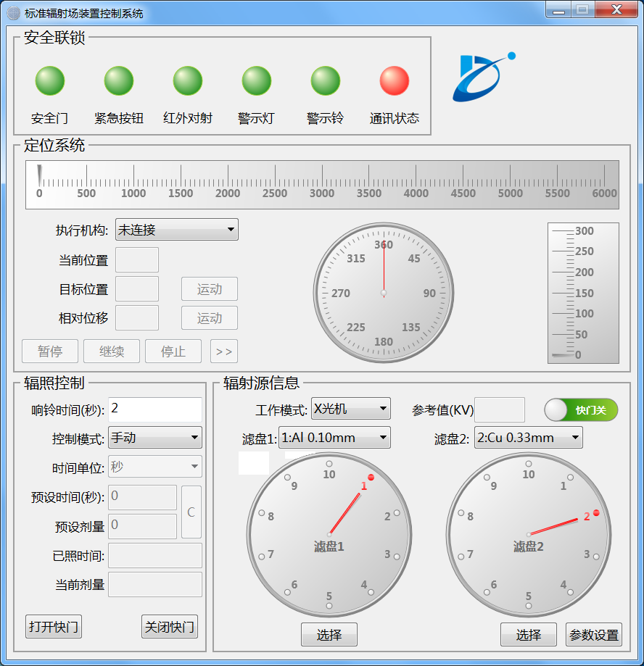
Task: Open the 工作模式 dropdown showing X光机
Action: [x=351, y=409]
